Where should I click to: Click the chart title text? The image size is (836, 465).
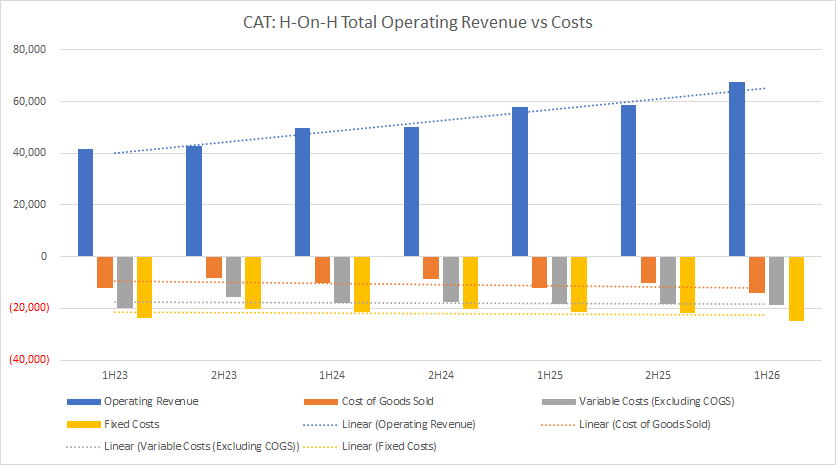tap(417, 22)
